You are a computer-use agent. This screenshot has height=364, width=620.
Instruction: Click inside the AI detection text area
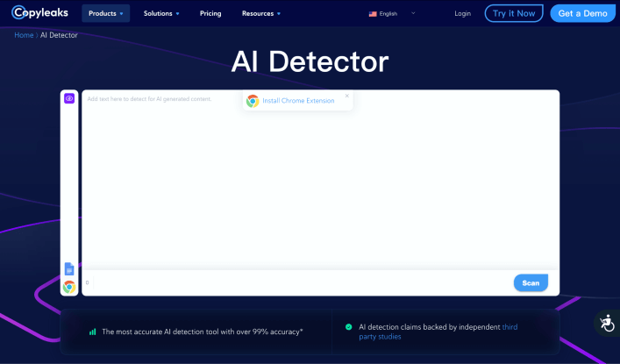[320, 184]
